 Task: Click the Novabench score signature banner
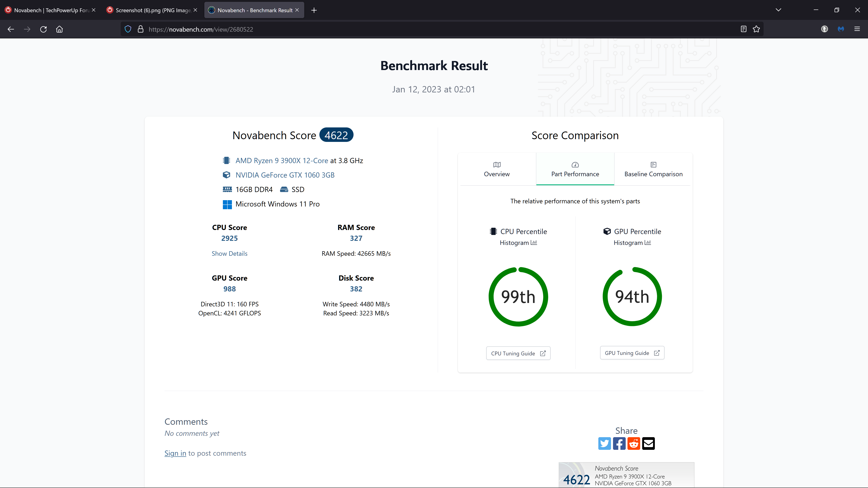coord(626,475)
